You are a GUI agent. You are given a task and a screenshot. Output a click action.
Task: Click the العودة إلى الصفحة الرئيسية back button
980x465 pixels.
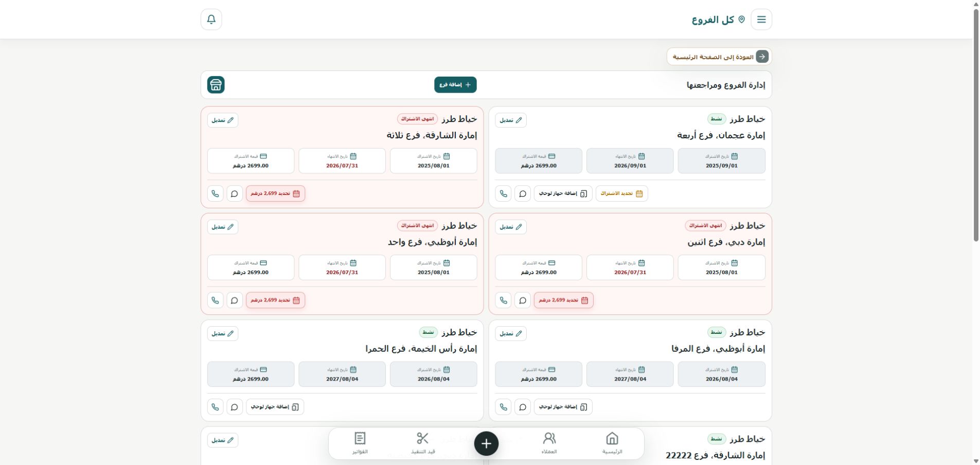pyautogui.click(x=719, y=57)
